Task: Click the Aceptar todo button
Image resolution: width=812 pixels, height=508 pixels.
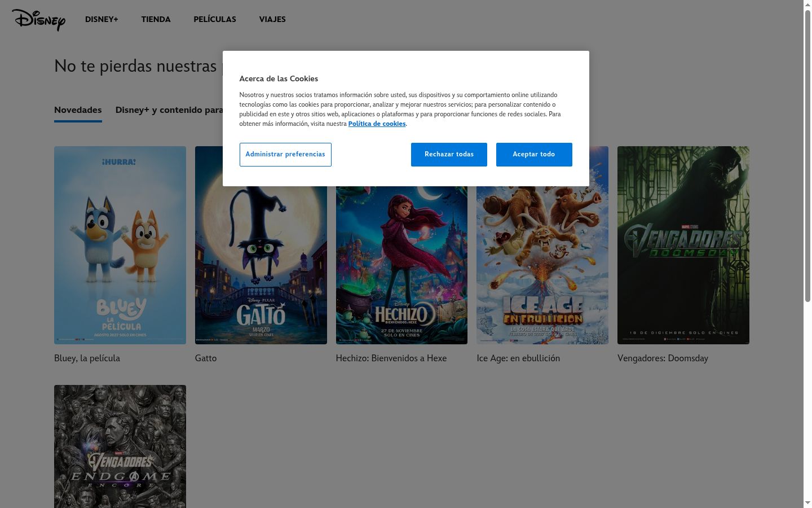Action: [534, 155]
